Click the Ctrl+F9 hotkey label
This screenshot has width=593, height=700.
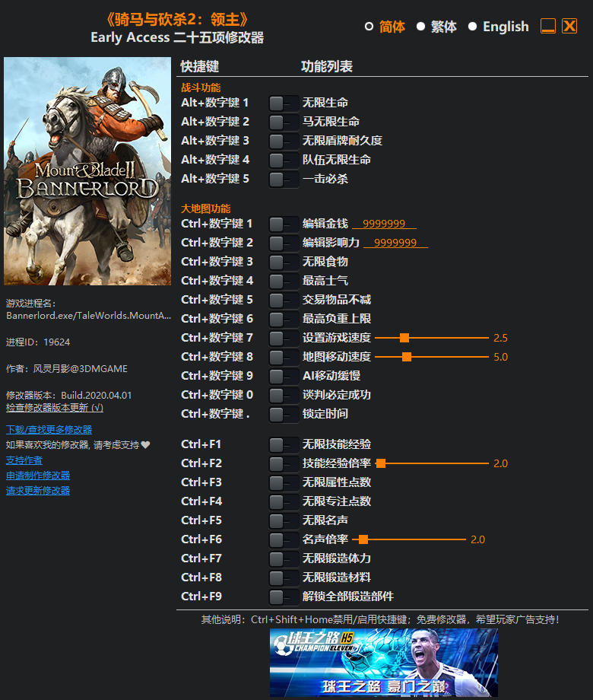201,597
